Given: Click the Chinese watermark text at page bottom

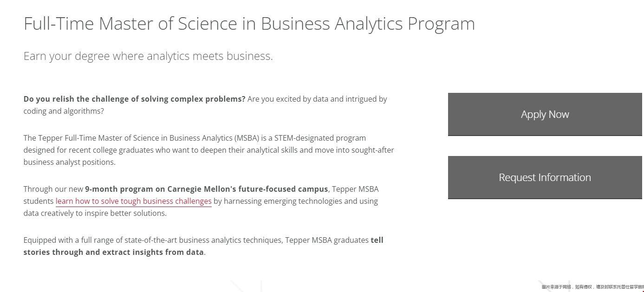Looking at the screenshot, I should [x=592, y=287].
